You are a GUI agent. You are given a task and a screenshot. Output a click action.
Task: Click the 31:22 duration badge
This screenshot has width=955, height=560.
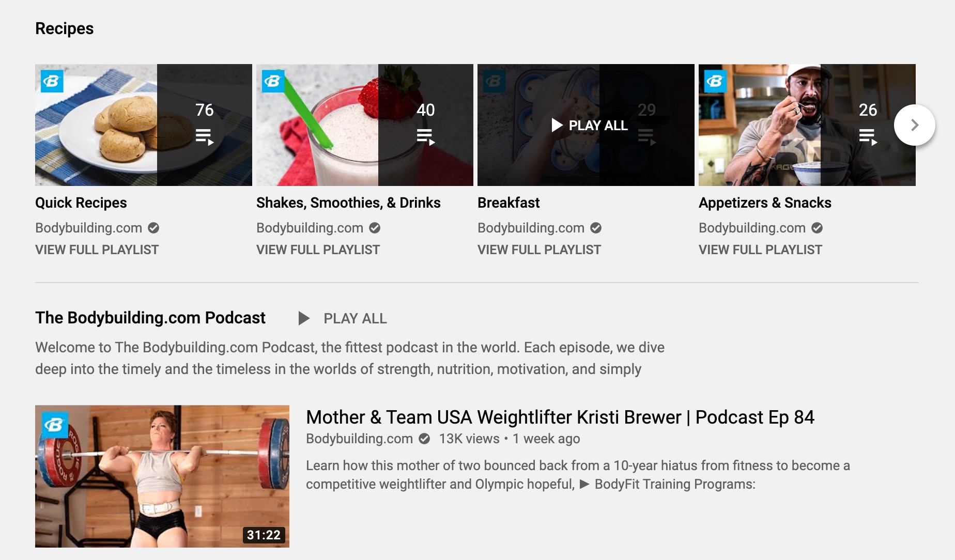coord(264,535)
